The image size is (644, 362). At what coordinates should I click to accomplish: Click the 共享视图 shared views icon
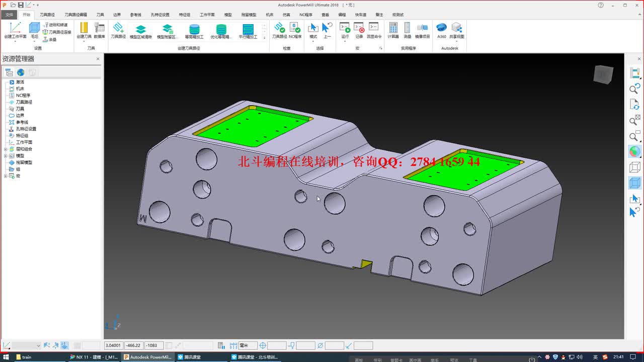(457, 28)
